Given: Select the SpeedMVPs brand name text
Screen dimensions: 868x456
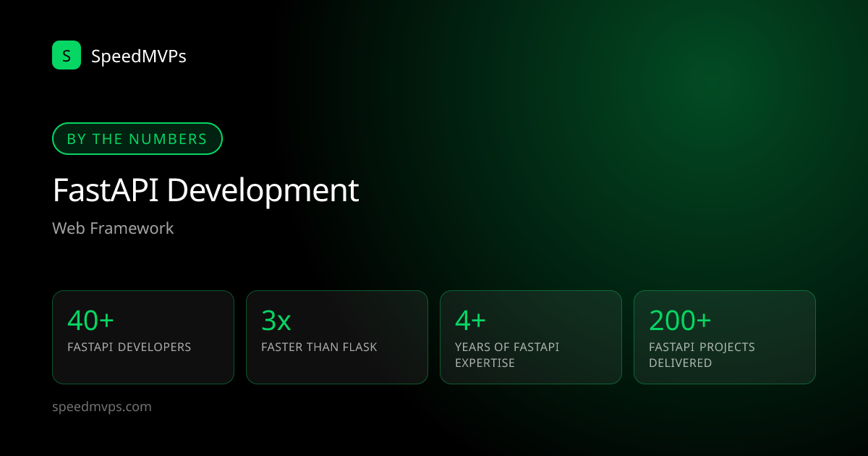Looking at the screenshot, I should pyautogui.click(x=139, y=56).
